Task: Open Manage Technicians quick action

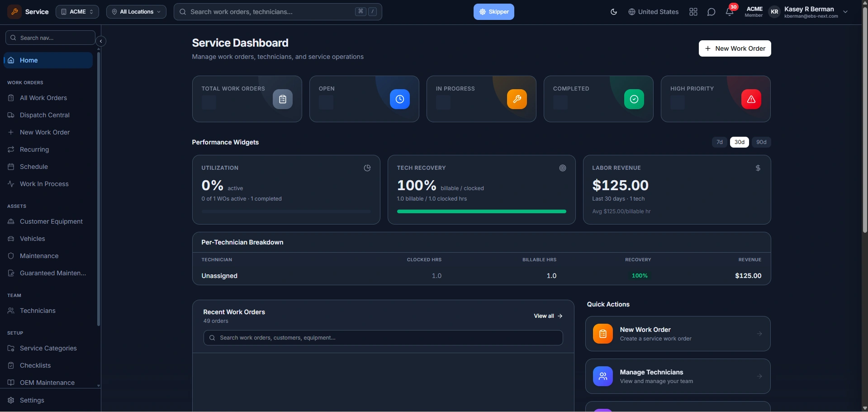Action: pyautogui.click(x=678, y=376)
